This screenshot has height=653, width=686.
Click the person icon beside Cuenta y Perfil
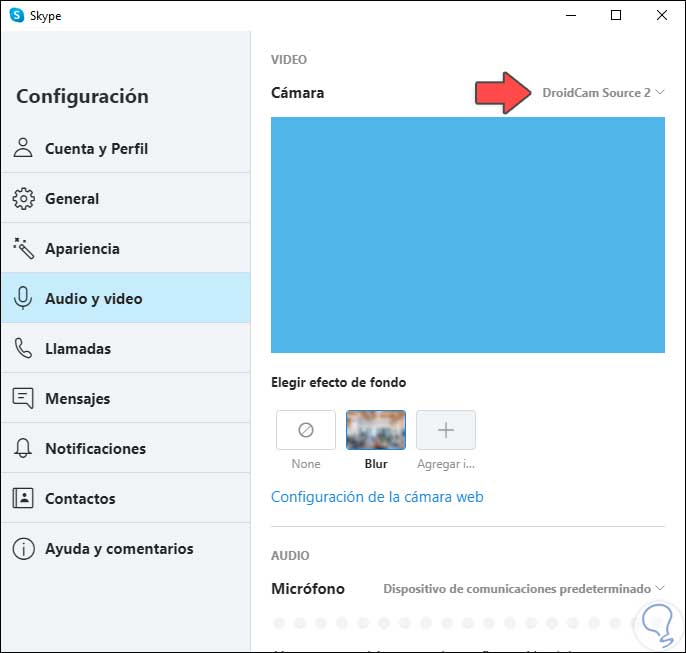click(x=23, y=148)
